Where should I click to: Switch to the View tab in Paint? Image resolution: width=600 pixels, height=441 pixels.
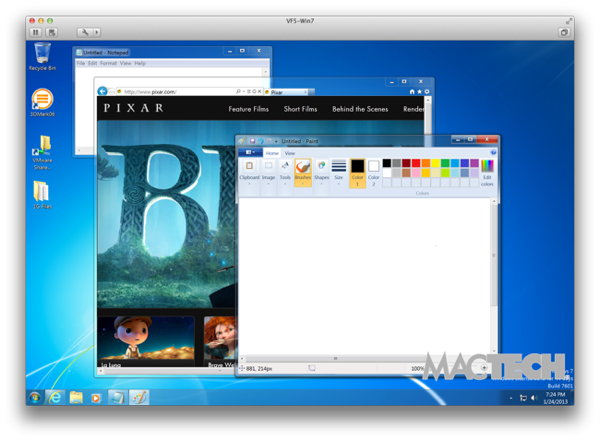290,153
